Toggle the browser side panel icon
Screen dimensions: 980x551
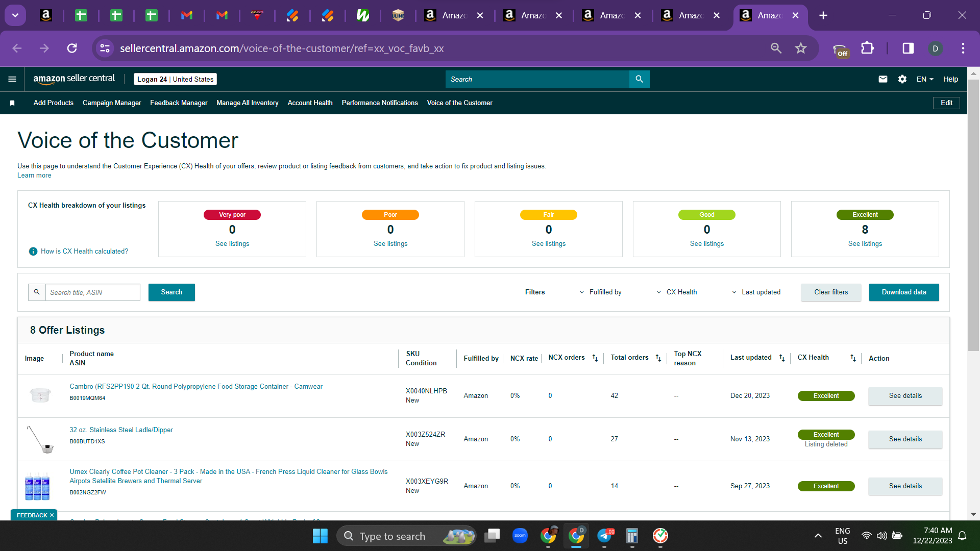908,48
